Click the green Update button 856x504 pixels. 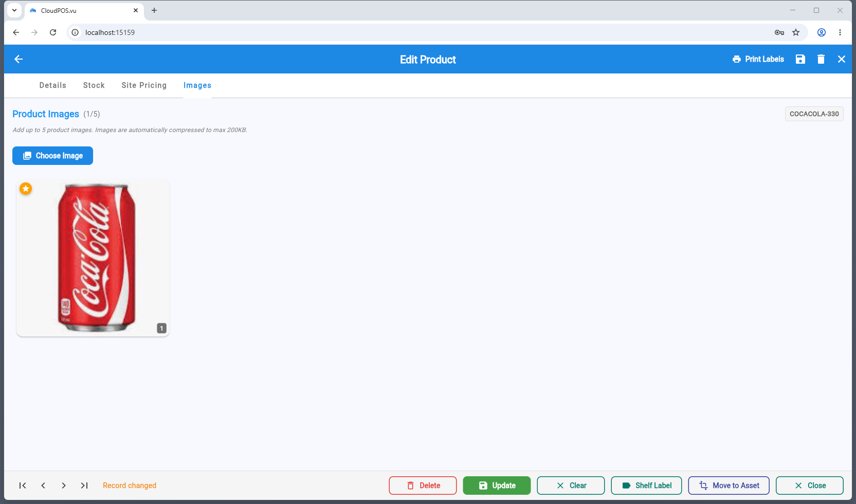click(497, 486)
